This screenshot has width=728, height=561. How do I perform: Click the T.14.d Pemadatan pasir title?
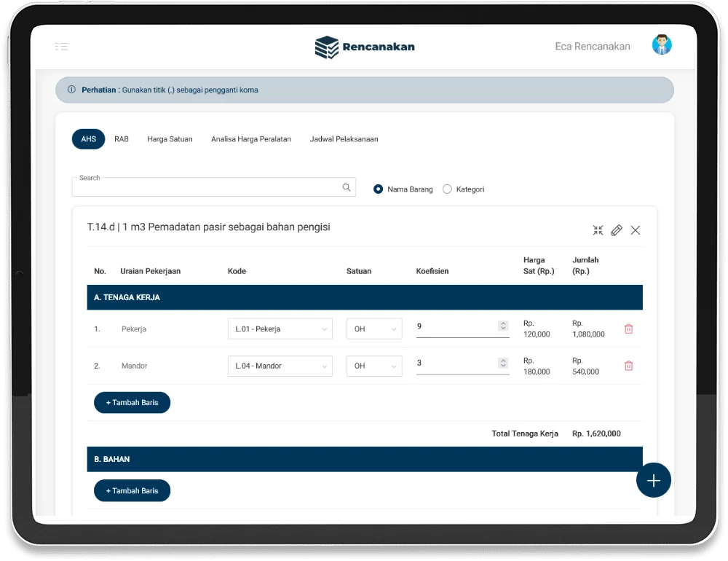point(208,227)
